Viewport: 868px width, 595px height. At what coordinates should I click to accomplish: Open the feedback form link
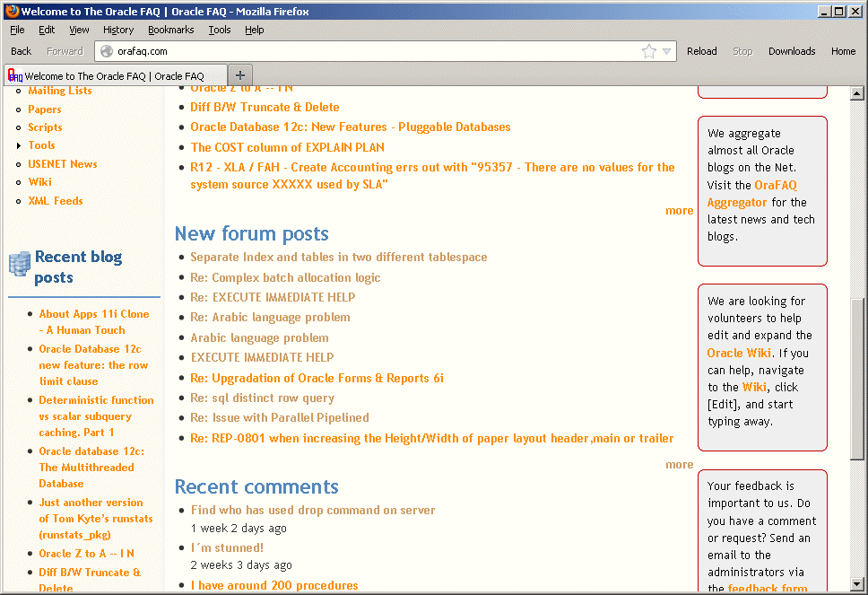[768, 589]
